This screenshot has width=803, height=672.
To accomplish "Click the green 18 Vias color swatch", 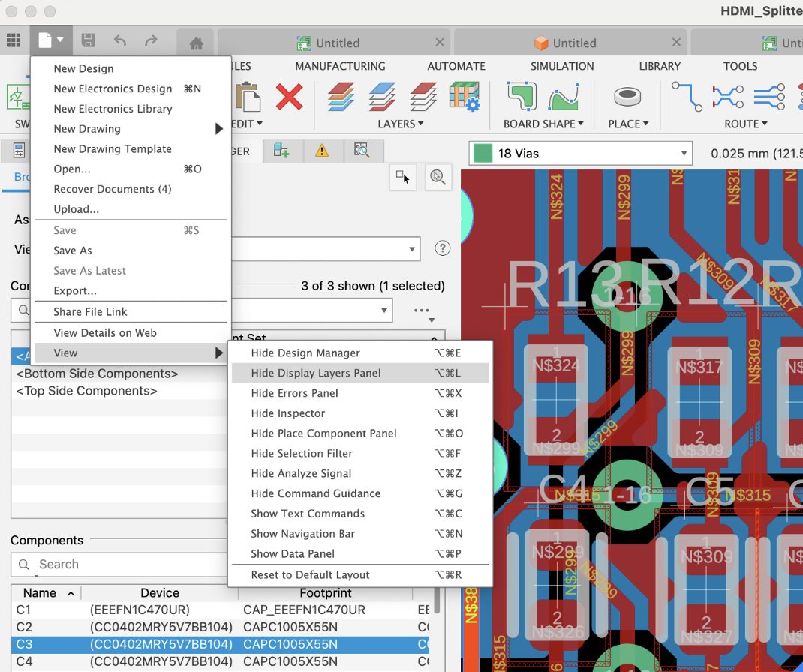I will (483, 154).
